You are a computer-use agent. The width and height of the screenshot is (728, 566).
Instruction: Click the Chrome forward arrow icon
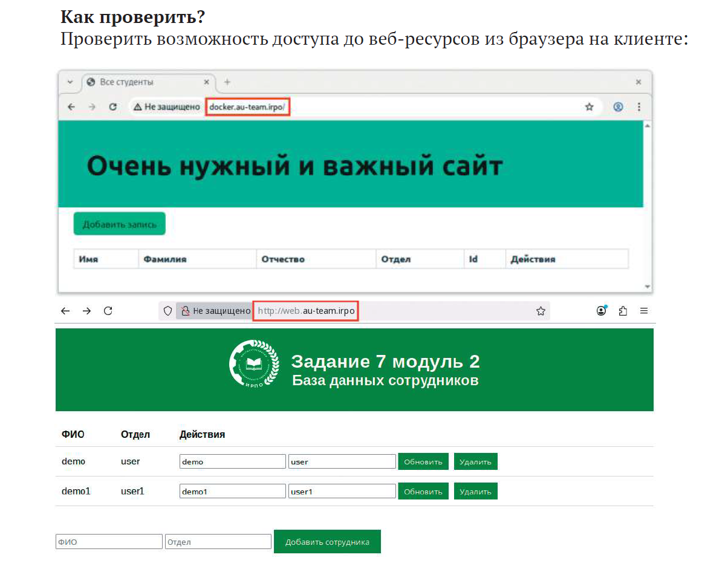click(x=92, y=107)
